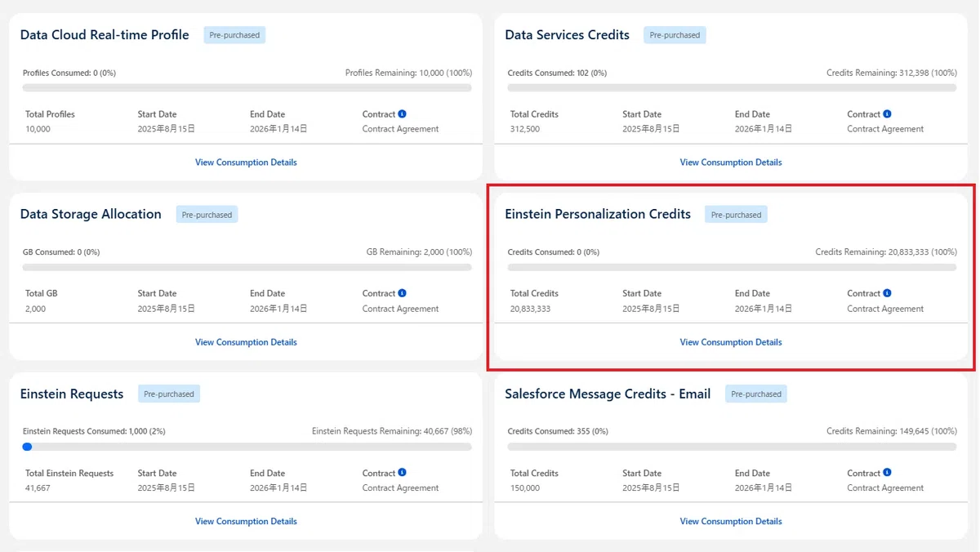Click Pre-purchased badge beside Data Services Credits
The image size is (980, 552).
click(675, 35)
